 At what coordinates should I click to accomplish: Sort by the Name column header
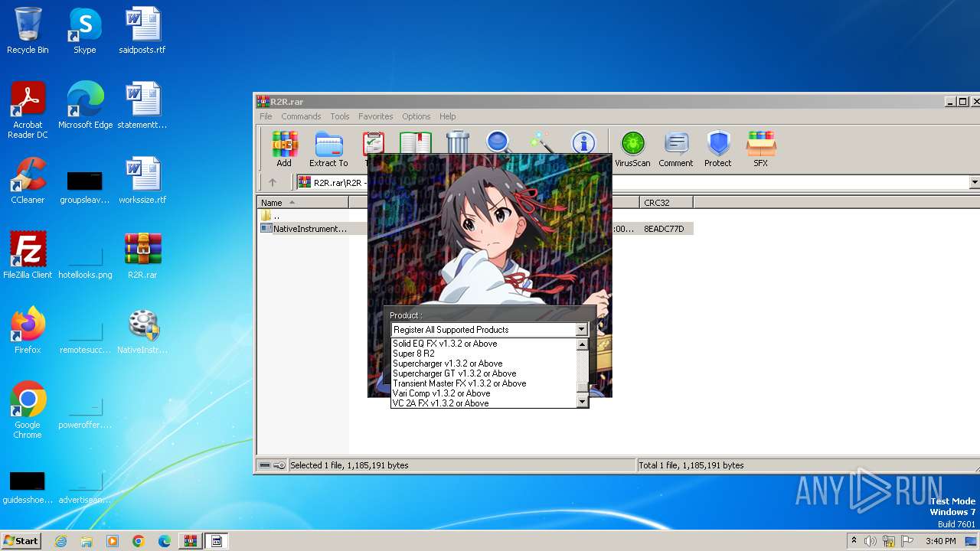point(303,202)
